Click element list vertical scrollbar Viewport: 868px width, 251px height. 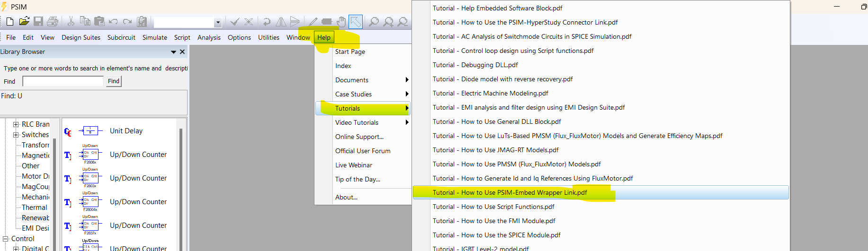(x=181, y=189)
